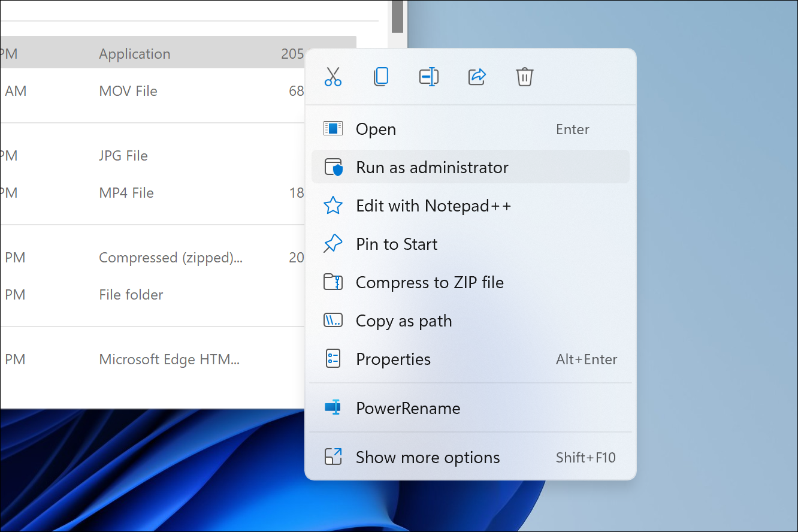Select Copy as path

(404, 321)
